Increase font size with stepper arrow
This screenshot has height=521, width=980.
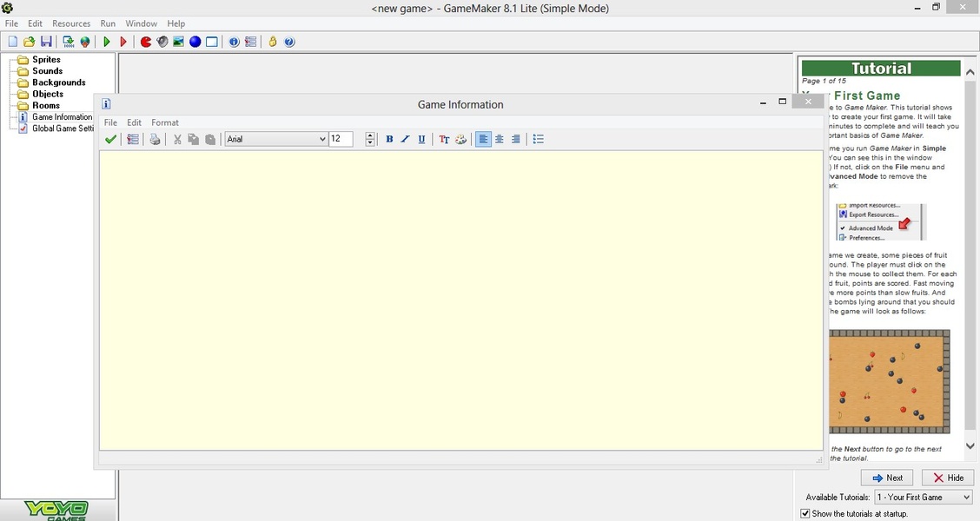click(x=370, y=135)
